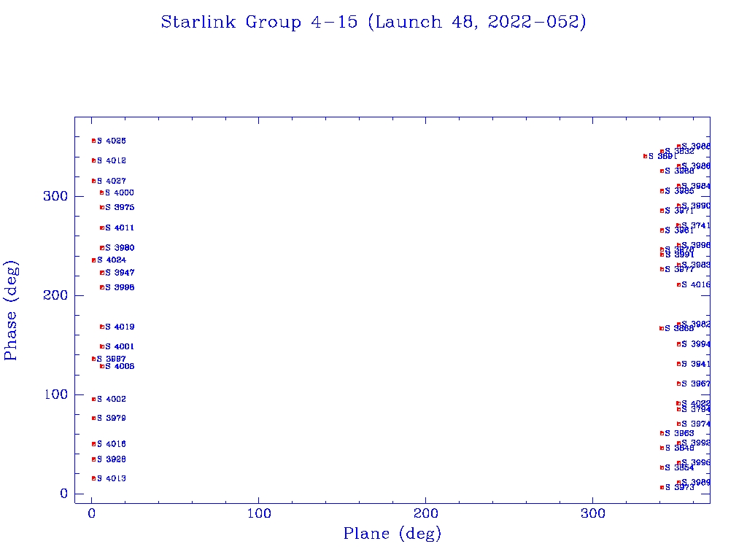Screen dimensions: 747x560
Task: Select the "S 3975" data label
Action: 120,208
